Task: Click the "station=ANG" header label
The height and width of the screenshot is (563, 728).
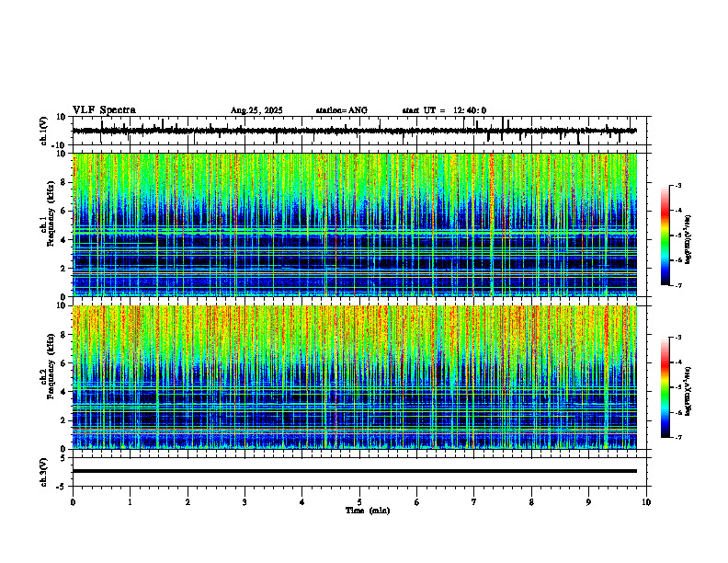Action: [x=342, y=110]
